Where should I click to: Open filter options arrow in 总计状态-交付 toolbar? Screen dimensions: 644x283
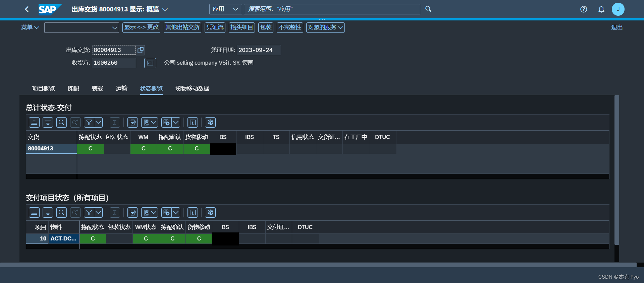(x=98, y=123)
